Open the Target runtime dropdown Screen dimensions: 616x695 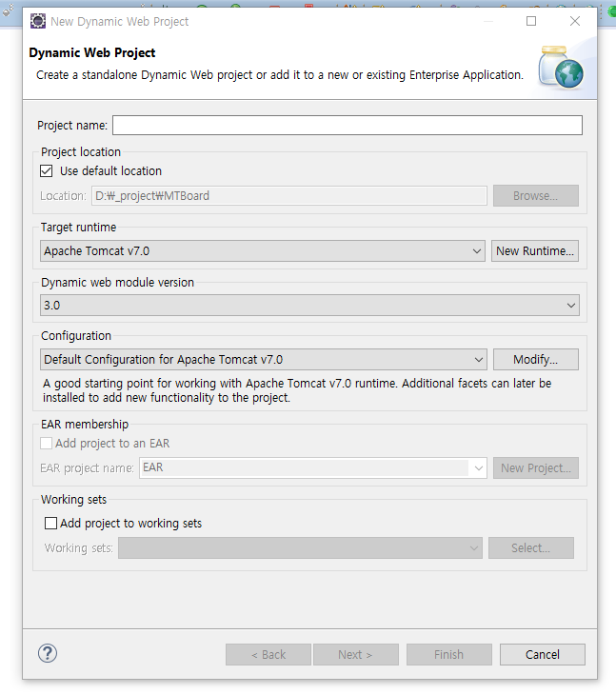263,251
